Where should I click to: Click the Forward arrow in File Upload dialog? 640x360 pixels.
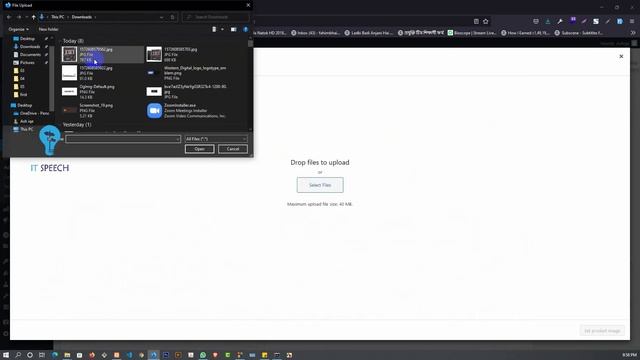tap(19, 17)
